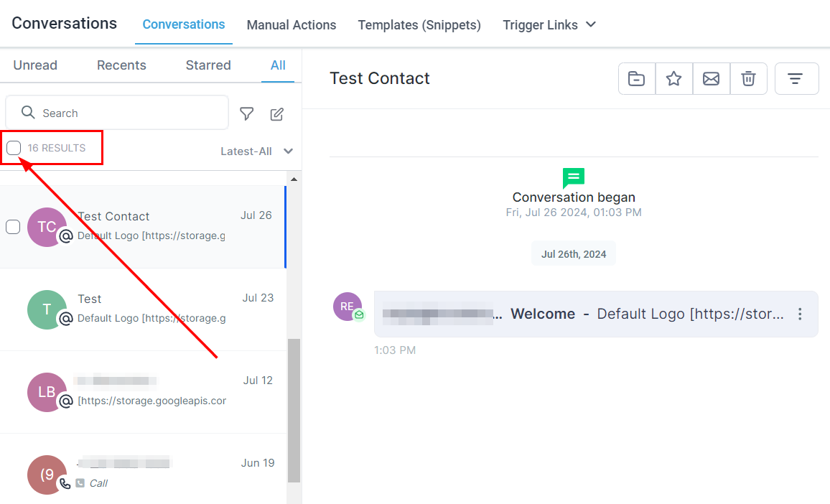
Task: Open the Jul 12 LB conversation
Action: click(143, 392)
